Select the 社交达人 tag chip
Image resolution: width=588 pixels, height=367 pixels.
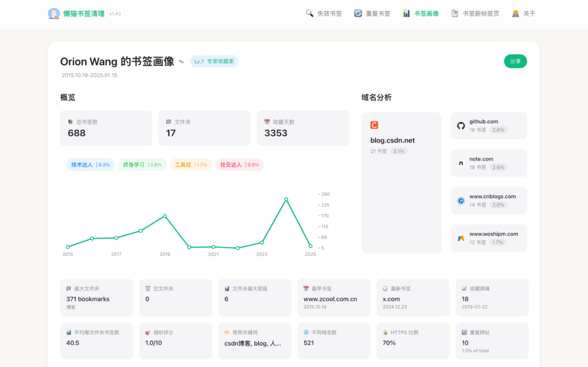tap(239, 165)
